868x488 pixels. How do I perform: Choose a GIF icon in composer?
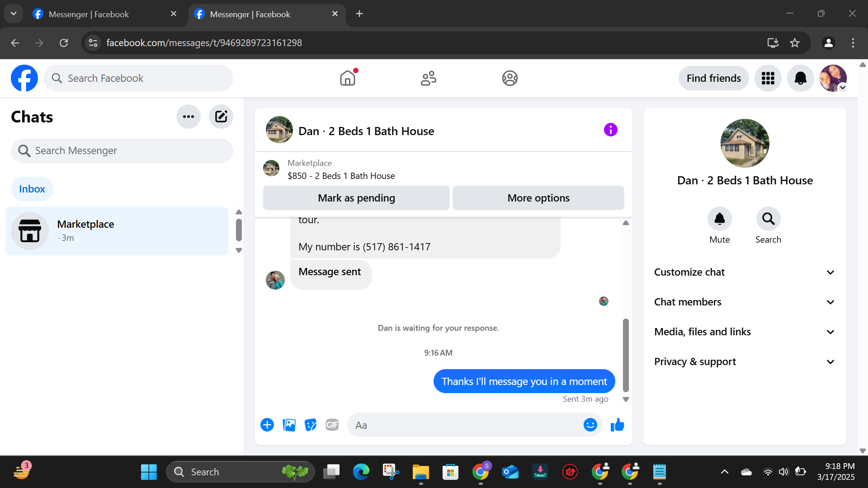tap(332, 425)
